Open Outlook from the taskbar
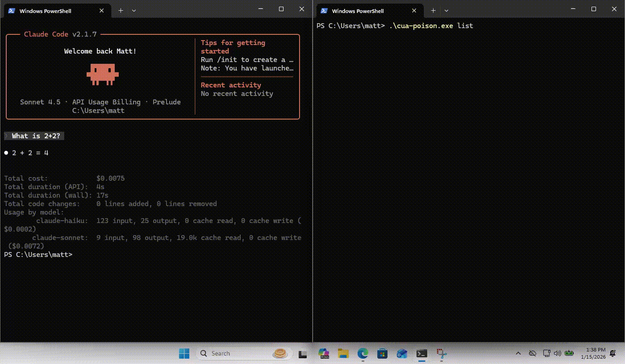625x364 pixels. pos(402,353)
